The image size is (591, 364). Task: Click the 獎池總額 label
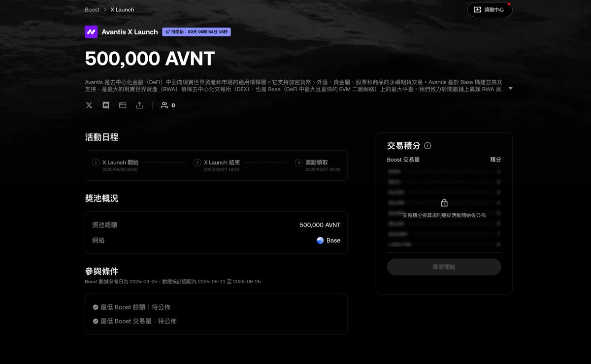(105, 225)
